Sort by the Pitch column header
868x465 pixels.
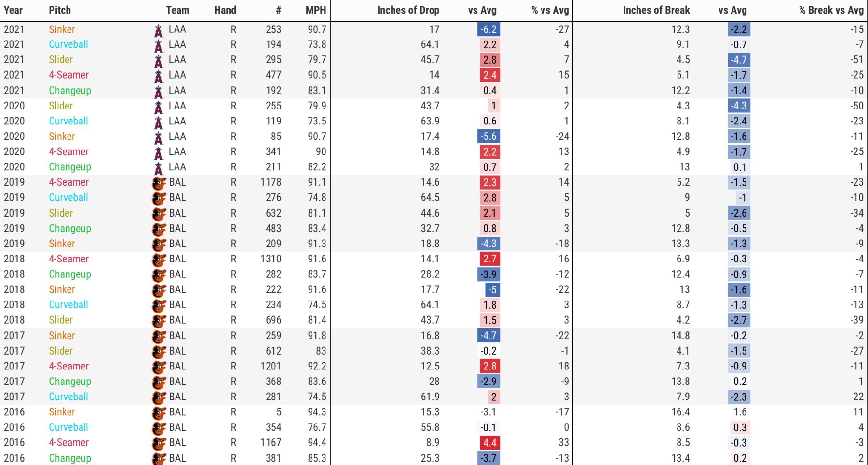pos(60,10)
